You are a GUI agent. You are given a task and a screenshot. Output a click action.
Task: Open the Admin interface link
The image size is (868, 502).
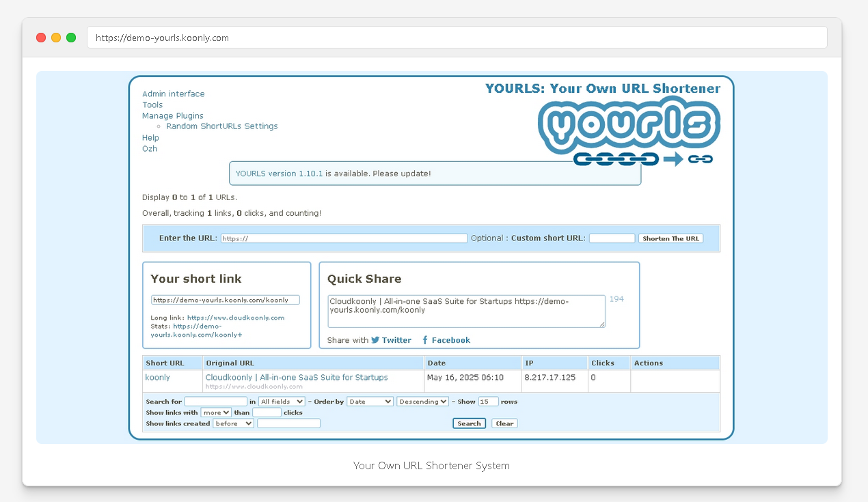(174, 94)
